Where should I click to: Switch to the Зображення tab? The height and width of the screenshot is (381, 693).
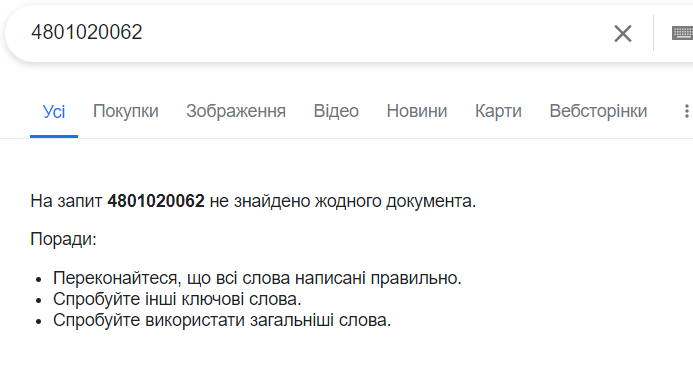[x=236, y=111]
